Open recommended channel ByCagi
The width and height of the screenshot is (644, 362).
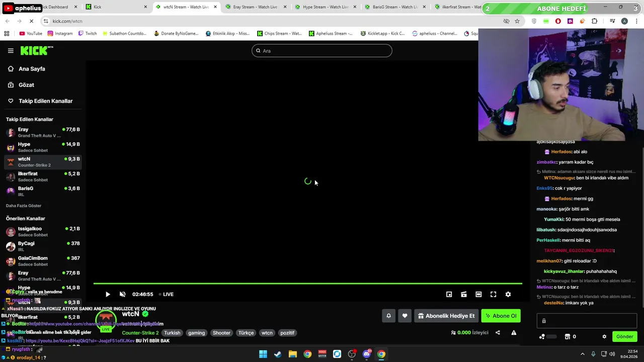coord(43,246)
